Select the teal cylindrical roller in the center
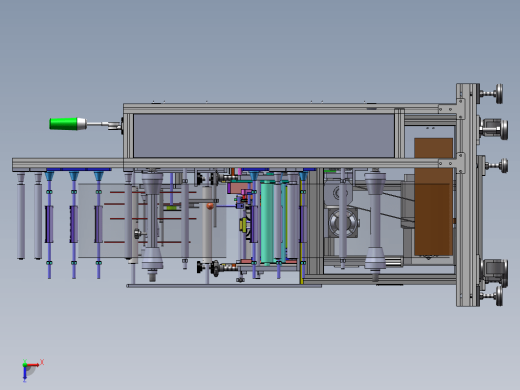520x390 pixels. point(267,222)
